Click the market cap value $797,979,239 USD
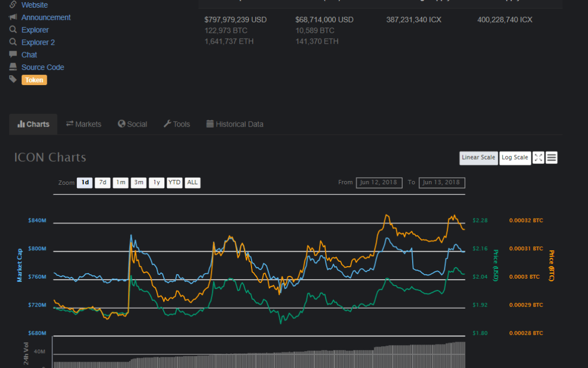Image resolution: width=588 pixels, height=368 pixels. tap(236, 20)
